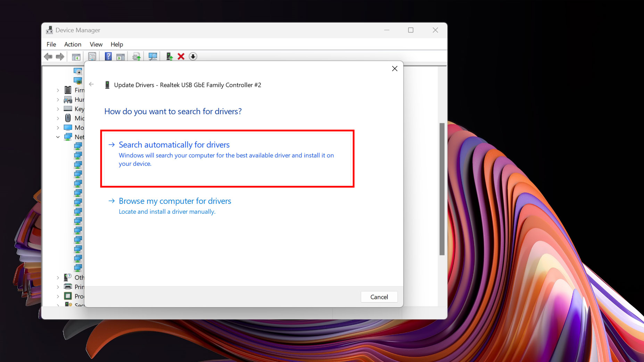This screenshot has height=362, width=644.
Task: Open the Action menu
Action: coord(73,44)
